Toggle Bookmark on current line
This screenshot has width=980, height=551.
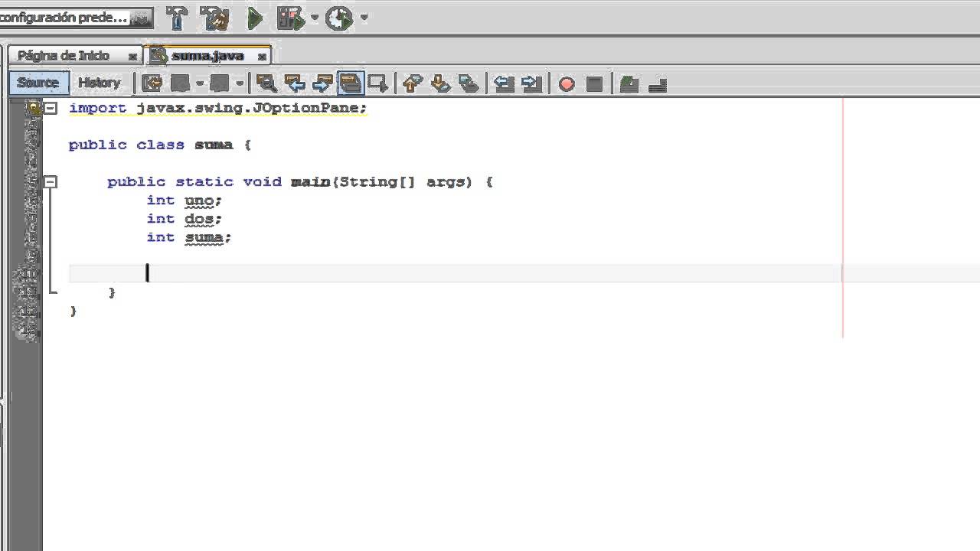pyautogui.click(x=469, y=83)
